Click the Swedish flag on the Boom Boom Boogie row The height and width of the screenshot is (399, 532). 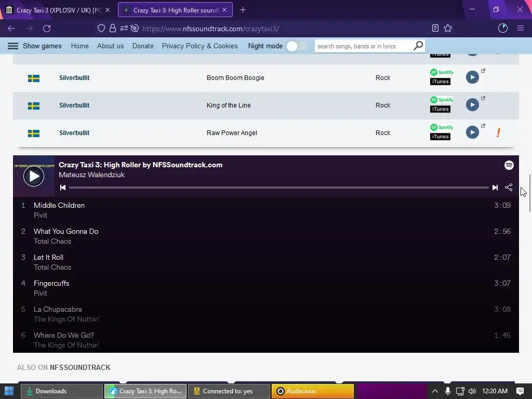tap(34, 78)
